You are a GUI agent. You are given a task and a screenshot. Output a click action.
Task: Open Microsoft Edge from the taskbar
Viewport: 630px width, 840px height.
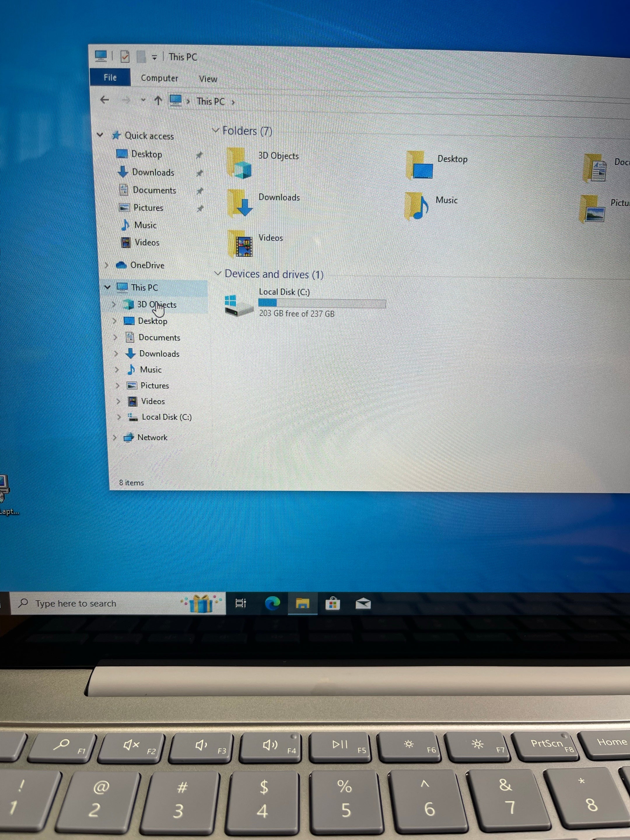(272, 603)
